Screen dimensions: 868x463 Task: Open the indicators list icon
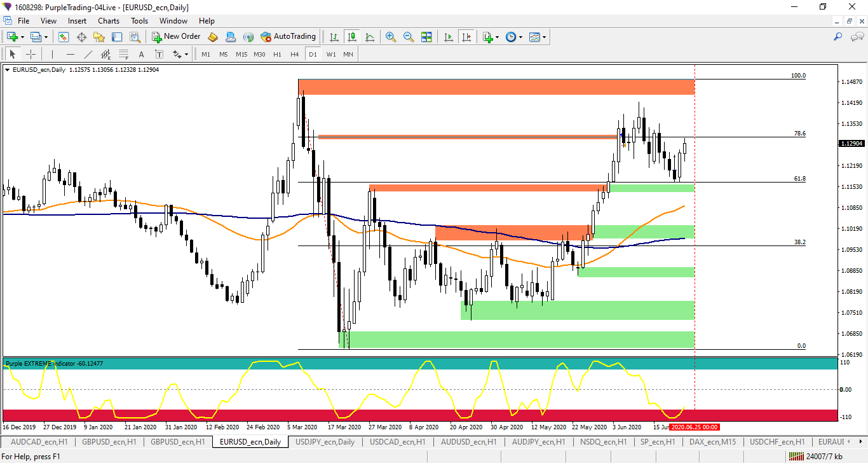click(x=487, y=37)
